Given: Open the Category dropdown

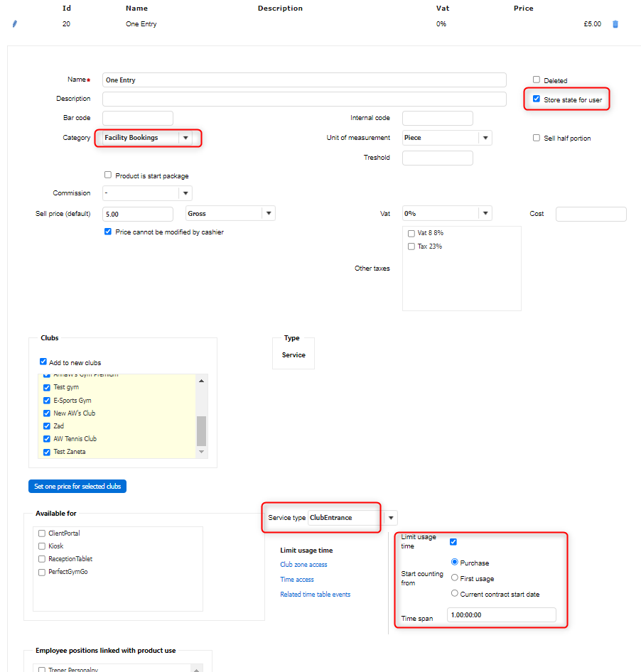Looking at the screenshot, I should [x=185, y=138].
